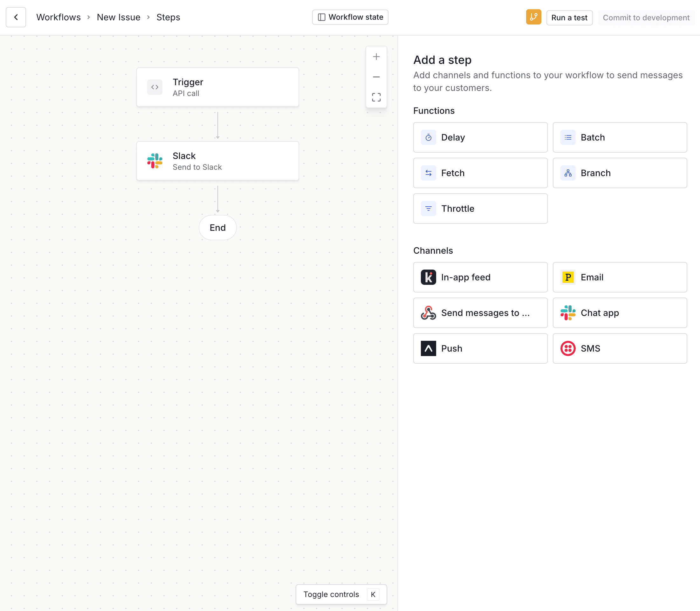Select the Delay function step
Viewport: 700px width, 611px height.
tap(480, 137)
